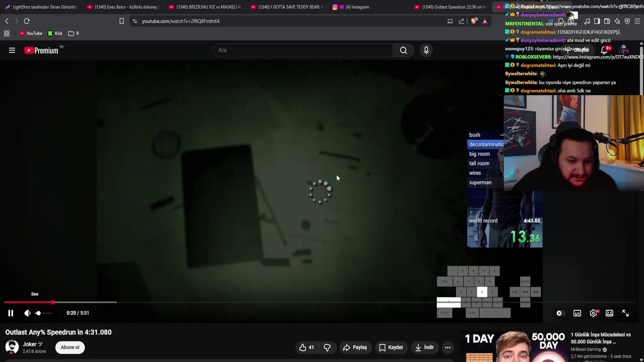Open the browser music playlist icon
Screen dimensions: 644x362
(x=587, y=21)
